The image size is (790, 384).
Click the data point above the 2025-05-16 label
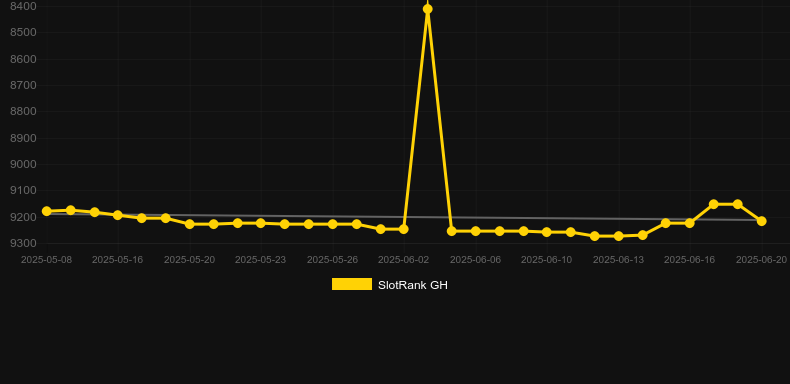(x=118, y=215)
